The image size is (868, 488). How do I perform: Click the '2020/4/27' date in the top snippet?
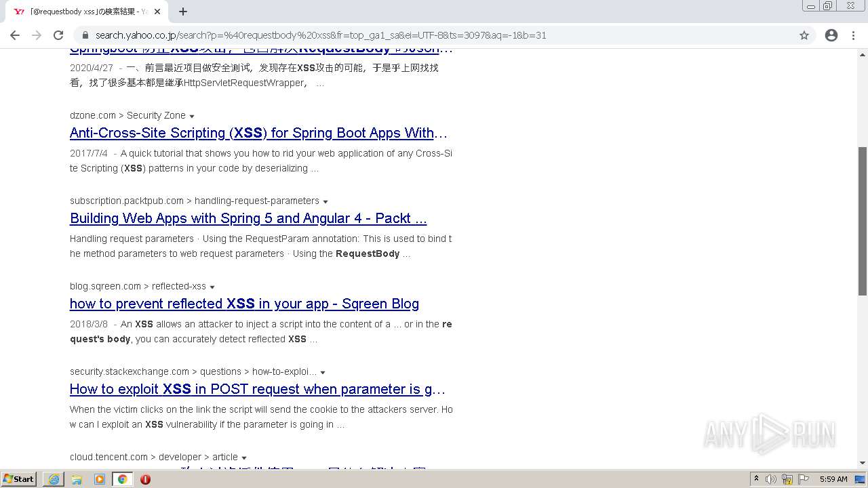[x=92, y=68]
